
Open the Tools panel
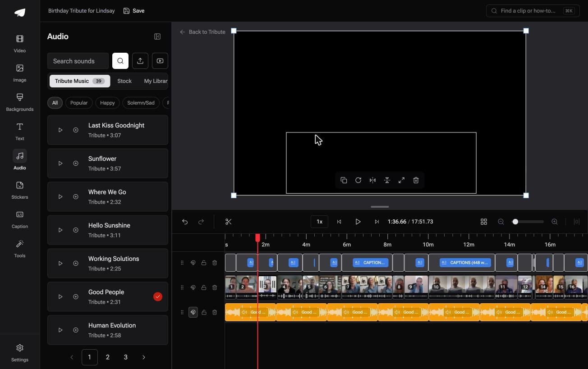pos(20,248)
